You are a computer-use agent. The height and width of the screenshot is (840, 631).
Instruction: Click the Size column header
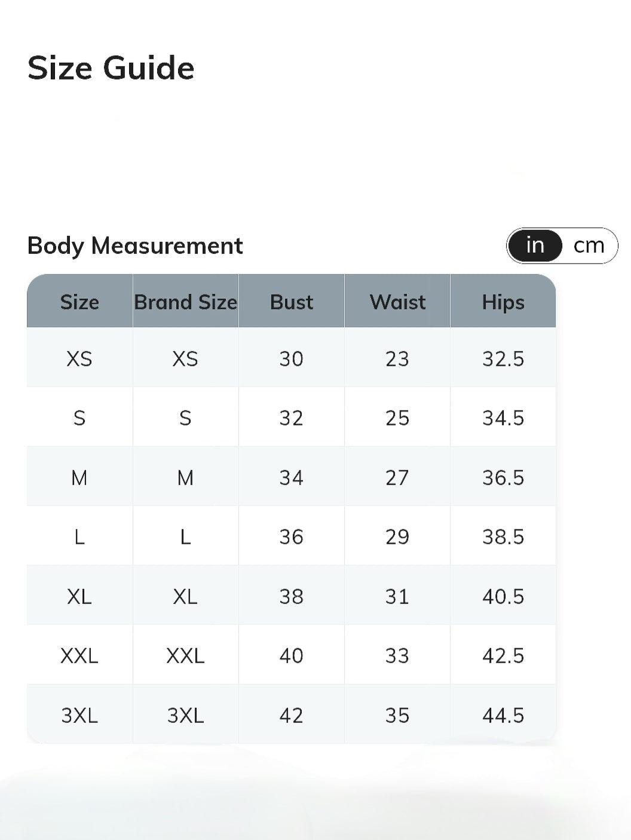tap(79, 302)
